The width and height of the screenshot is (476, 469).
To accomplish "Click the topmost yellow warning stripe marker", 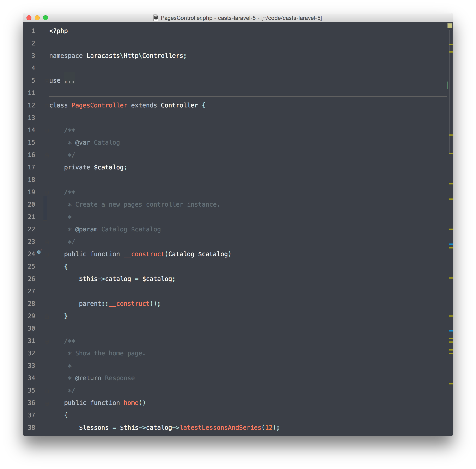I will 451,45.
